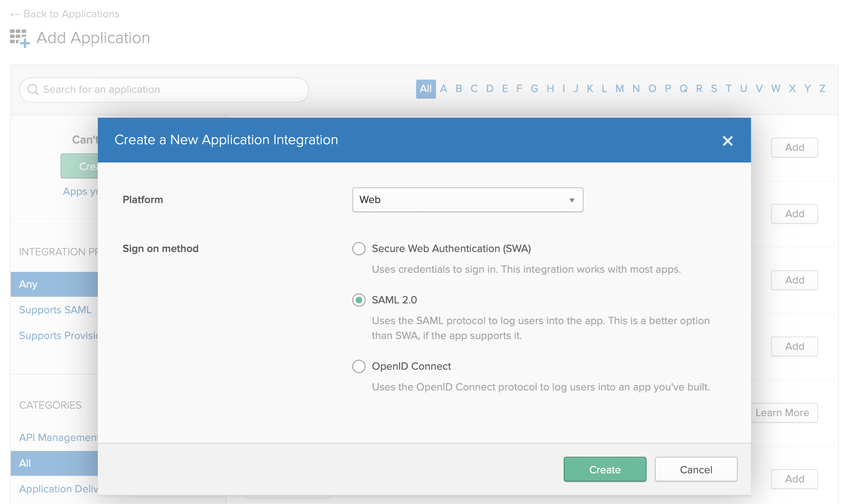Cancel the new application integration dialog
This screenshot has width=848, height=504.
[696, 470]
